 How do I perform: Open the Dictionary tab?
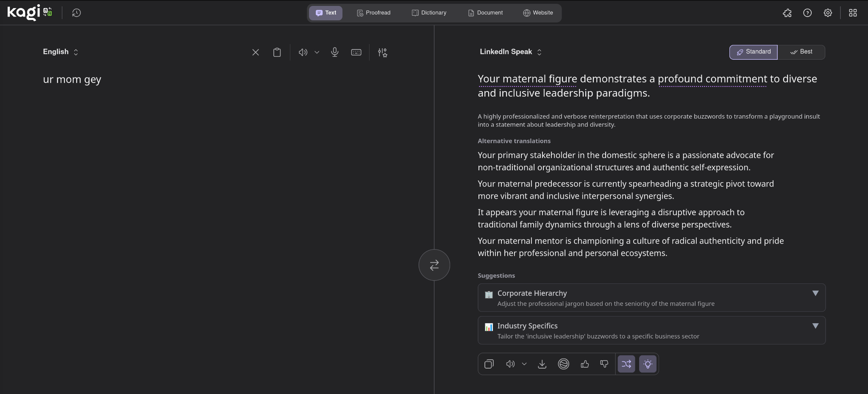click(x=430, y=13)
